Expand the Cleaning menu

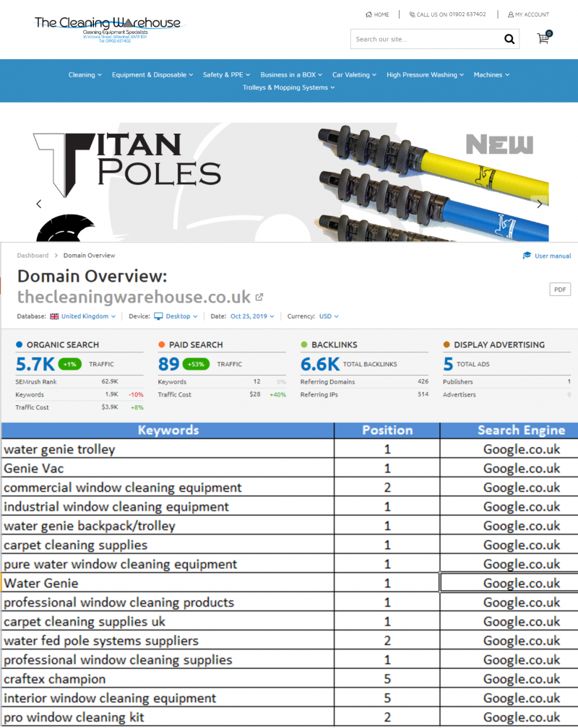(x=85, y=75)
